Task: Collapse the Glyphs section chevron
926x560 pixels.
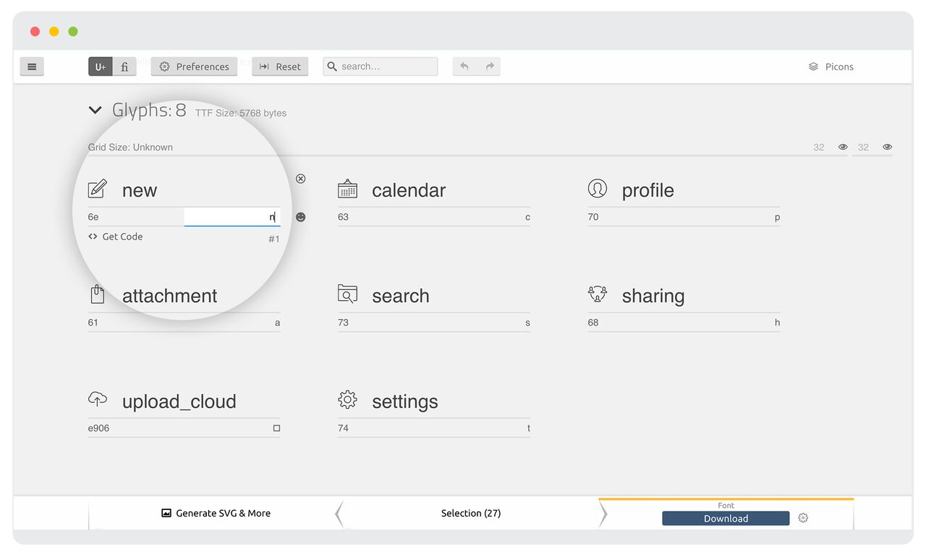Action: (95, 111)
